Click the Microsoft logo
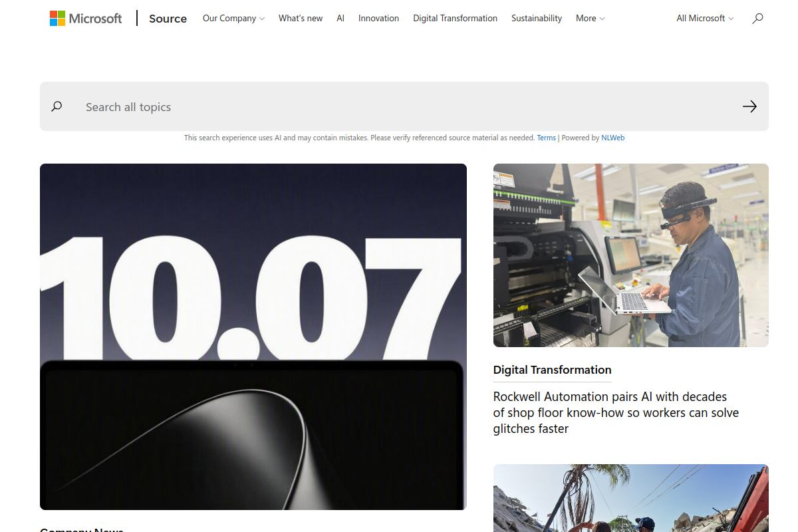The image size is (798, 532). [86, 18]
